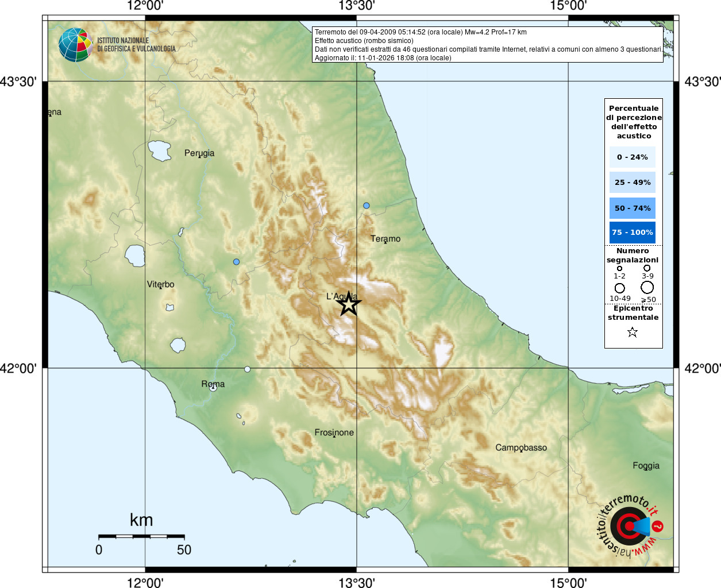Image resolution: width=721 pixels, height=588 pixels.
Task: Click the epicenter star near L'Aquila
Action: point(348,304)
